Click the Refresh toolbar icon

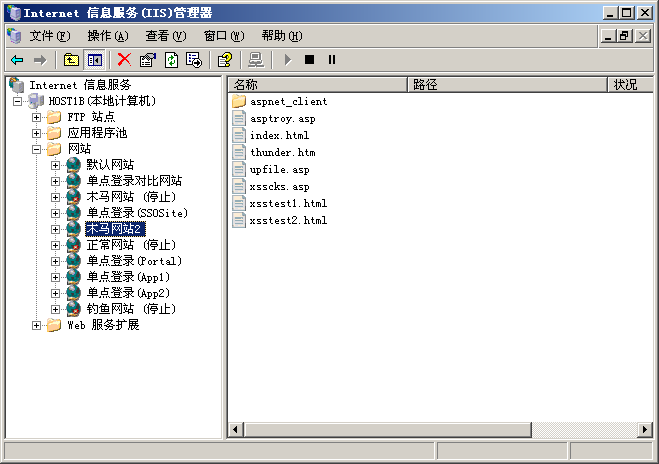[171, 60]
